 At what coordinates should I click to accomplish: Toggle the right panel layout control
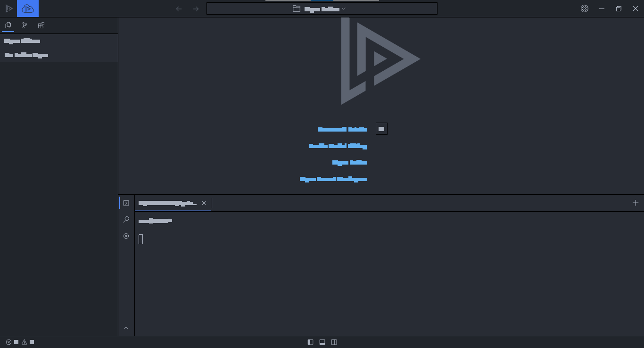tap(334, 342)
